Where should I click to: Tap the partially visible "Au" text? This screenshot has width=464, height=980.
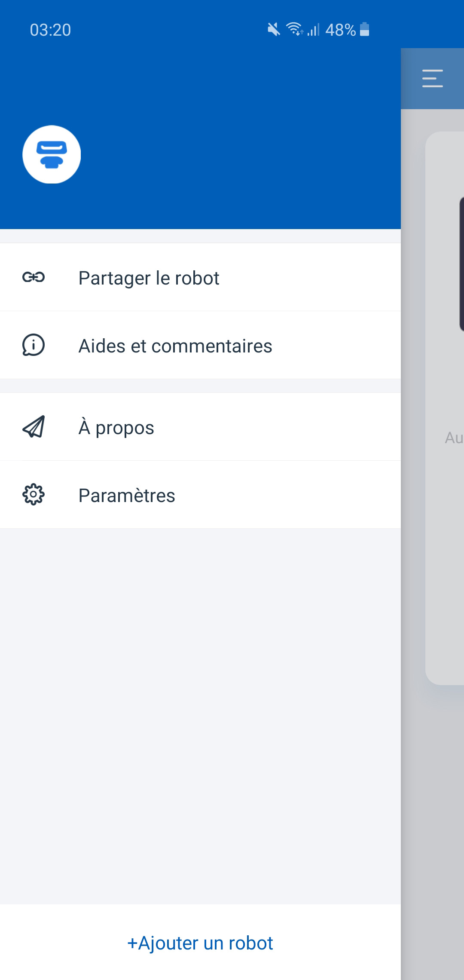point(454,438)
